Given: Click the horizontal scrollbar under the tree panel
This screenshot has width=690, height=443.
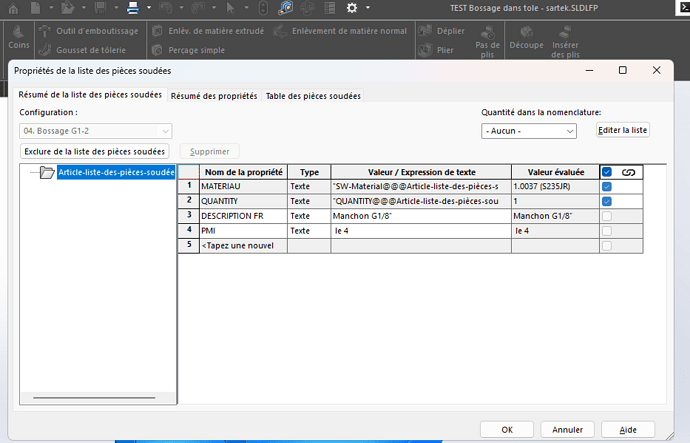Looking at the screenshot, I should 95,397.
